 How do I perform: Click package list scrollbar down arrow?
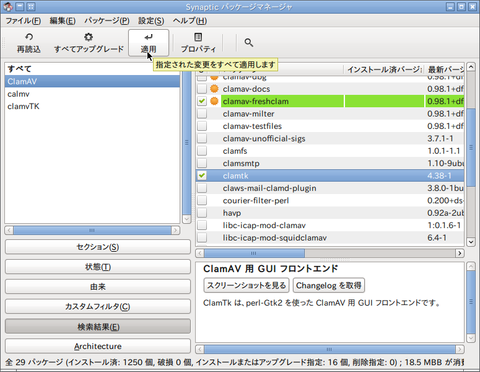coord(471,242)
